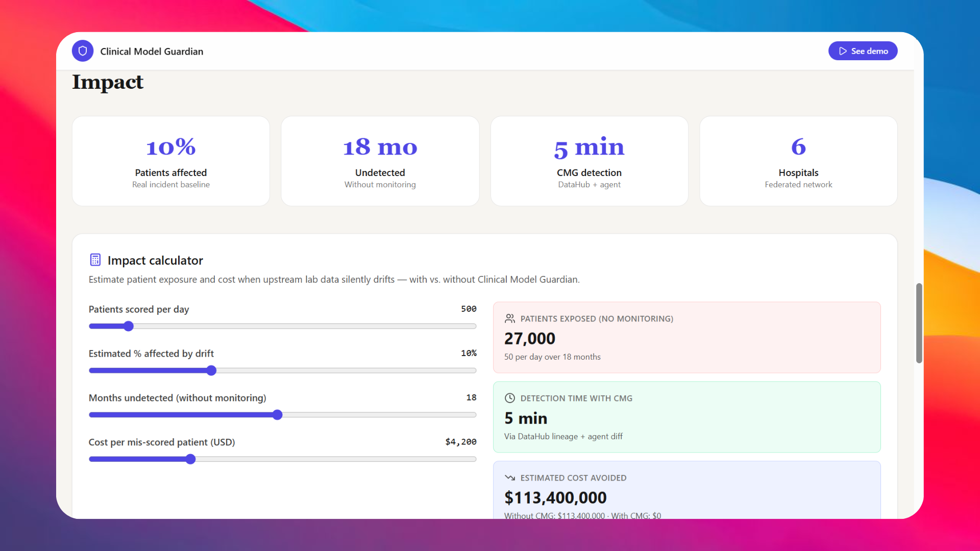Click the 5 min detection time value

pos(526,418)
